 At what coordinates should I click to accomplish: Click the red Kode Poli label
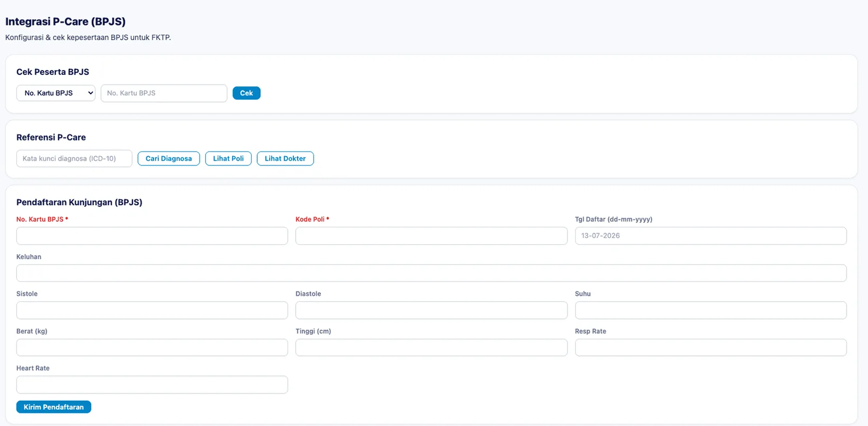point(312,219)
